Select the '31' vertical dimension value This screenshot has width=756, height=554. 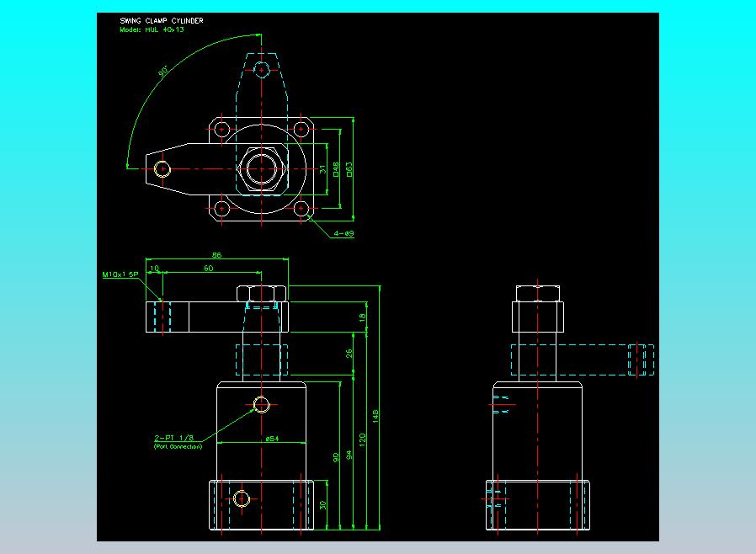pyautogui.click(x=322, y=169)
